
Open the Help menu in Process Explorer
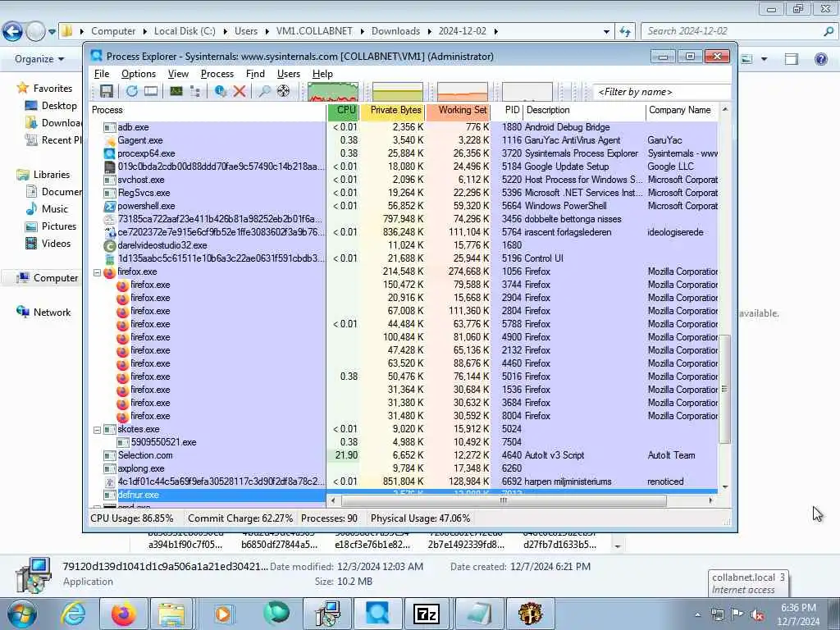(x=322, y=74)
